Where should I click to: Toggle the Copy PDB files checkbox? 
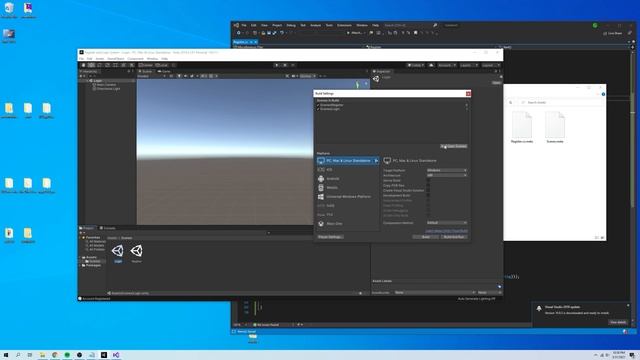pos(428,185)
